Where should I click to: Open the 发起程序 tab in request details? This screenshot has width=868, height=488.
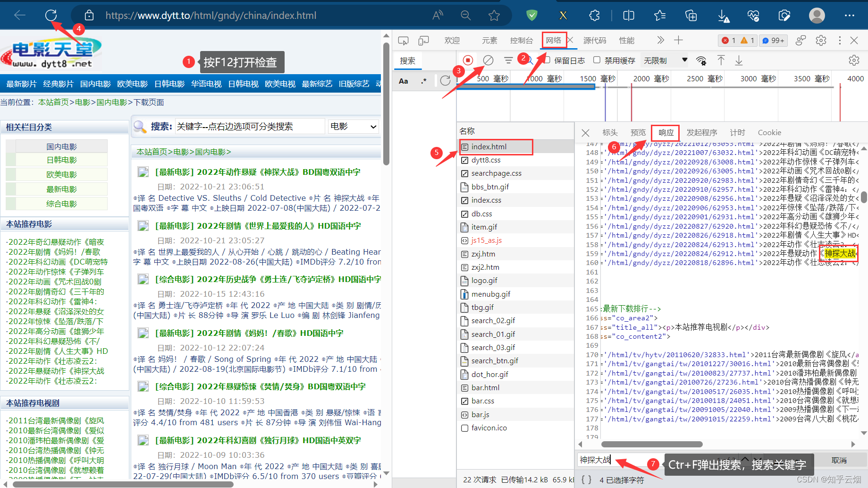[x=701, y=133]
